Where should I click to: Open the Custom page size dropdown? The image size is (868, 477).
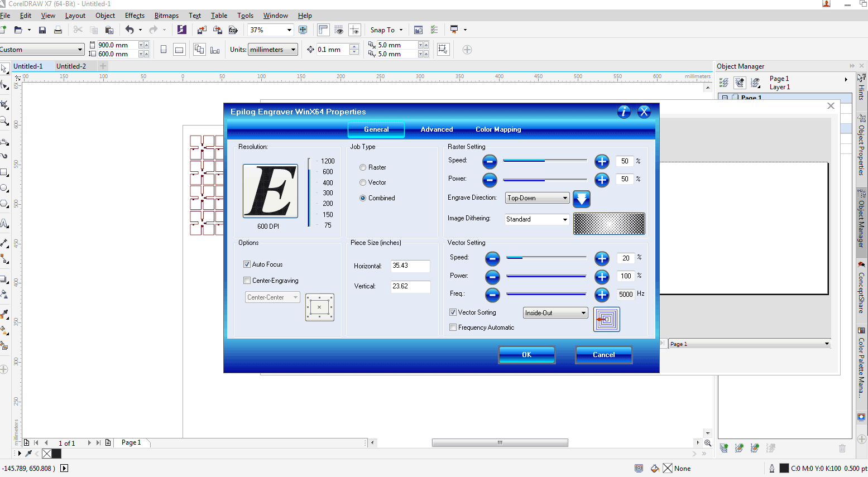click(x=41, y=50)
